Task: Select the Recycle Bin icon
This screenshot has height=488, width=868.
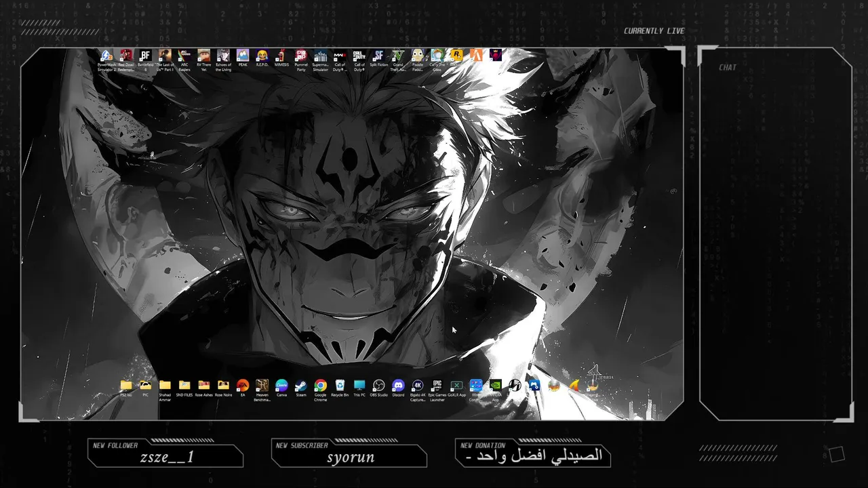Action: pos(340,388)
